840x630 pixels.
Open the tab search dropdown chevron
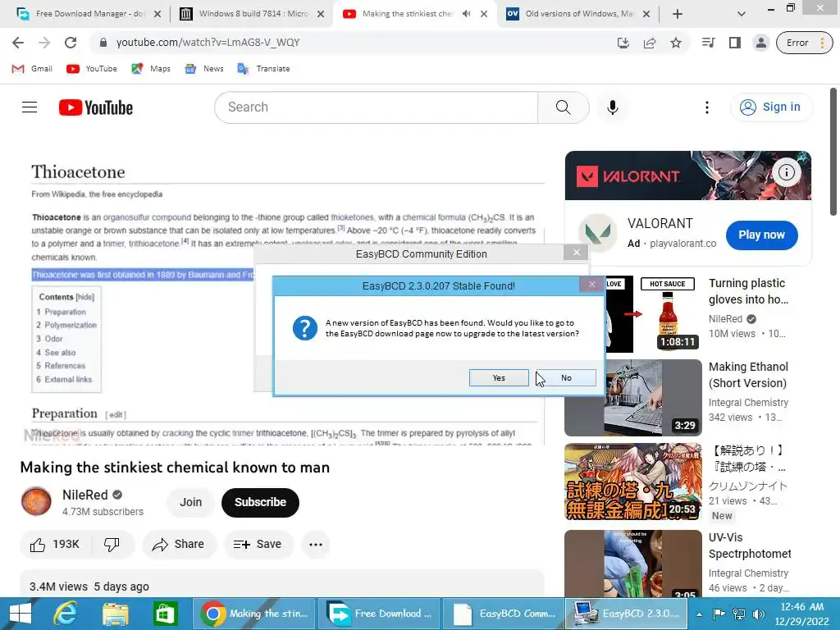[742, 14]
